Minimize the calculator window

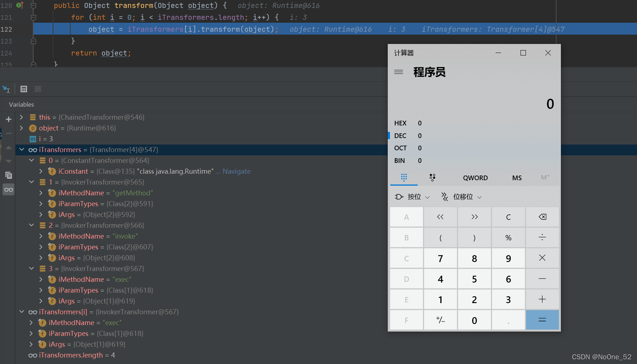pos(498,53)
